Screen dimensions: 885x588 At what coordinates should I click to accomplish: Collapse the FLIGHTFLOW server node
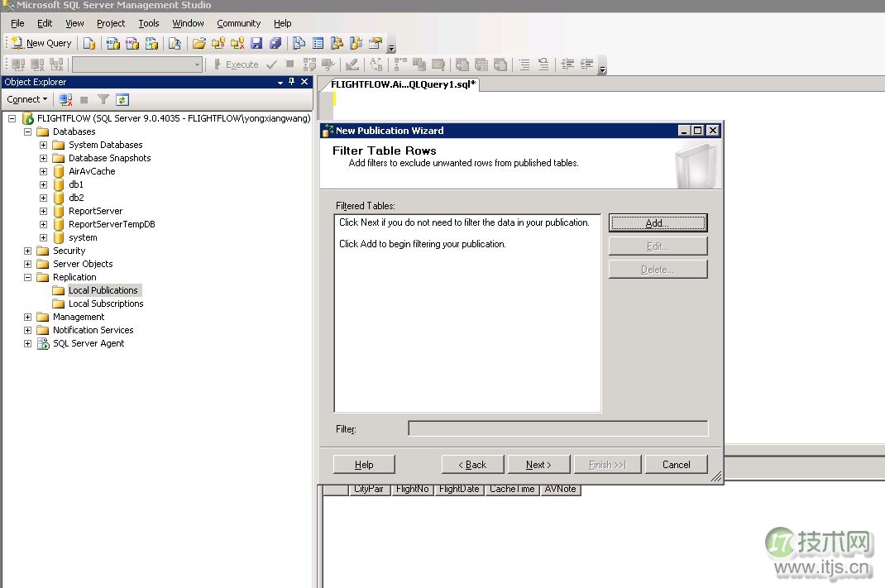point(12,118)
